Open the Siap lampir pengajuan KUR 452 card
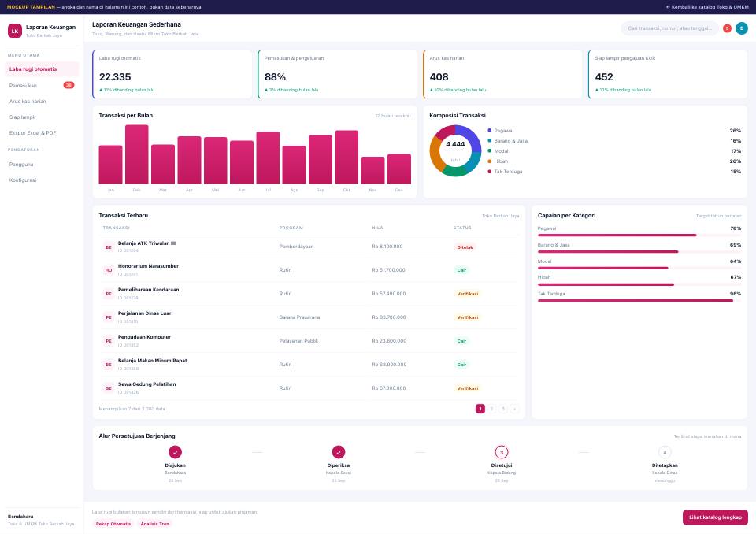Image resolution: width=756 pixels, height=534 pixels. [x=668, y=74]
